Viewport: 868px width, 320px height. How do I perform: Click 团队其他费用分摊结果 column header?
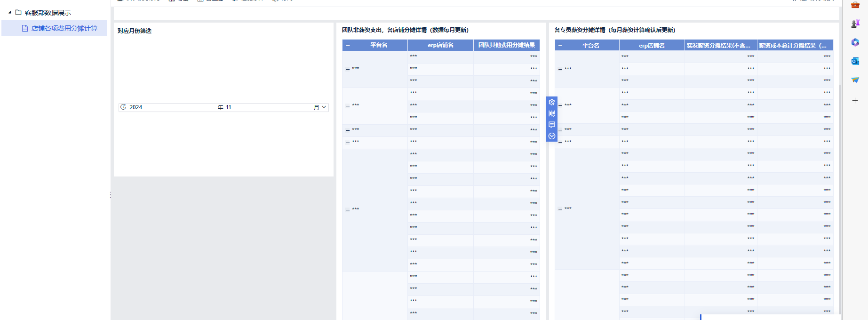[507, 45]
